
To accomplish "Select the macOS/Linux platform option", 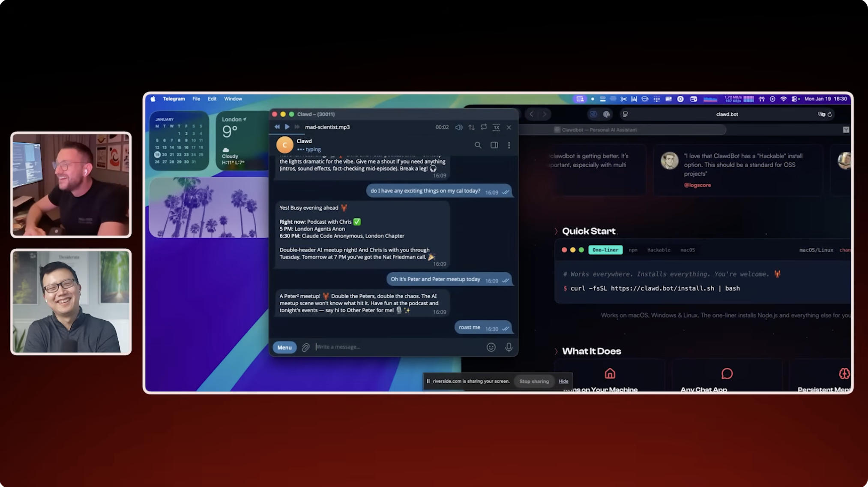I will 816,250.
